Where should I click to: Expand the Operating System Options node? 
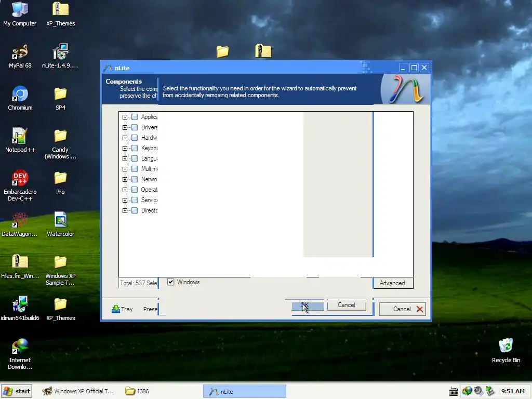pyautogui.click(x=125, y=190)
